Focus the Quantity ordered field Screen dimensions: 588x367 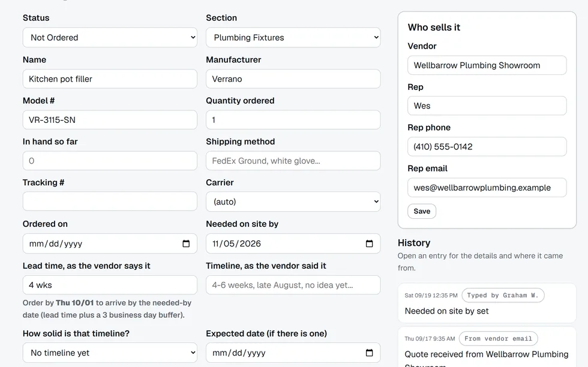pos(293,120)
